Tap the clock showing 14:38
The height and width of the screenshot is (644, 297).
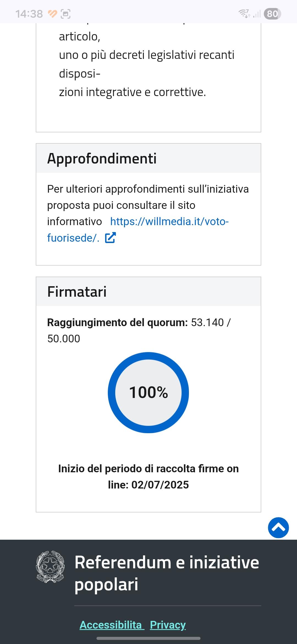click(29, 14)
